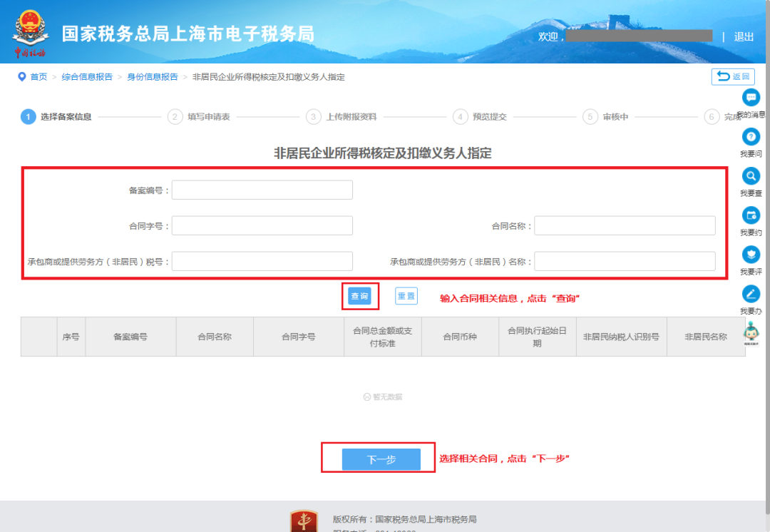Click the 合同币种 column header
Image resolution: width=770 pixels, height=532 pixels.
[x=460, y=337]
